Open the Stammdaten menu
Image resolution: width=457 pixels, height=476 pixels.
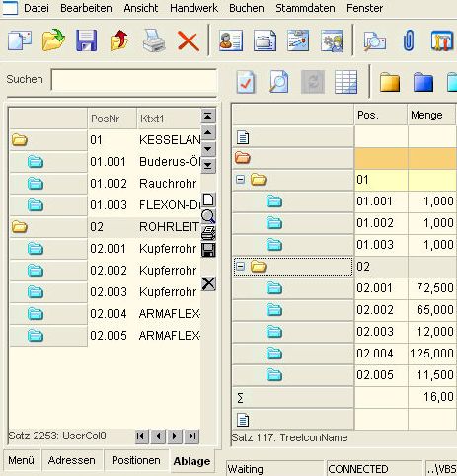tap(305, 8)
